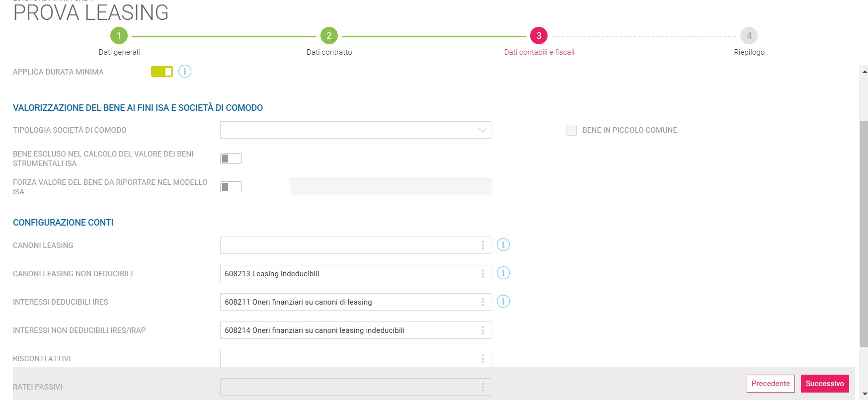This screenshot has width=868, height=400.
Task: Open three-dot lookup in Interessi Deducibili IRES field
Action: (482, 302)
